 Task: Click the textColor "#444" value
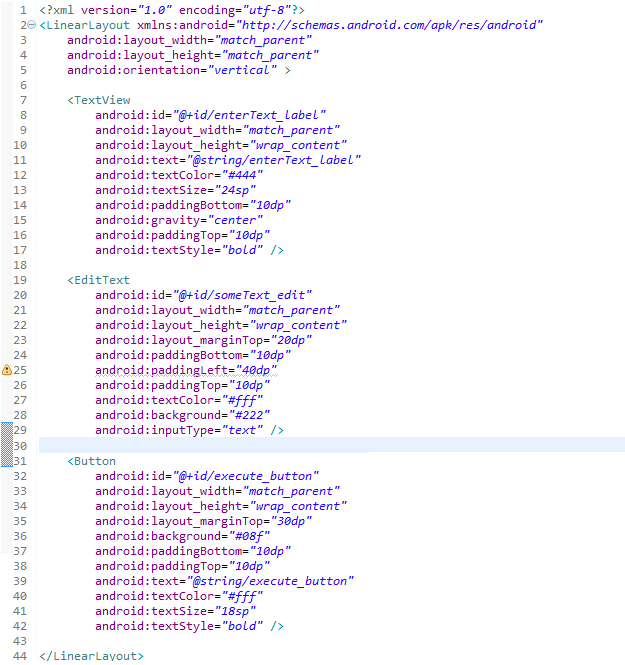[242, 175]
